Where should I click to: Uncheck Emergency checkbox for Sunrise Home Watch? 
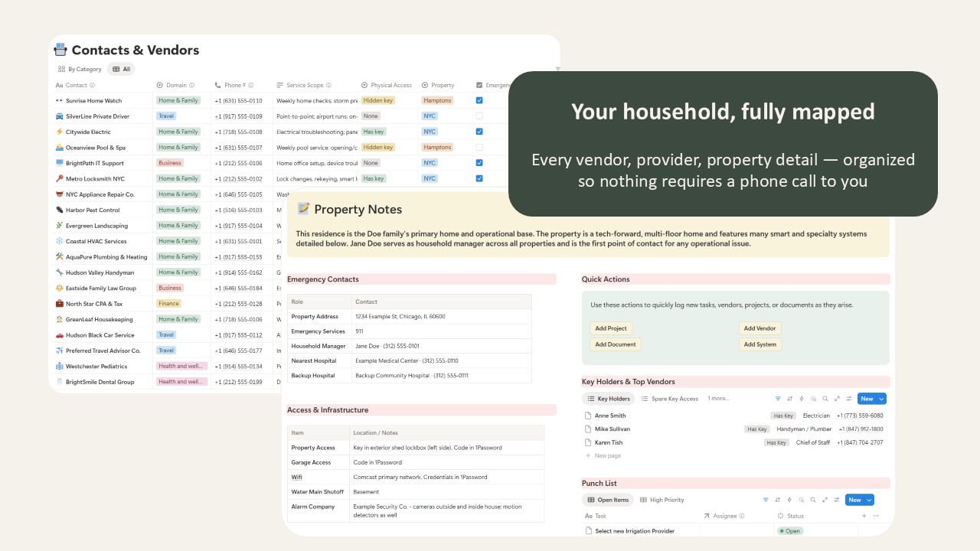[479, 100]
